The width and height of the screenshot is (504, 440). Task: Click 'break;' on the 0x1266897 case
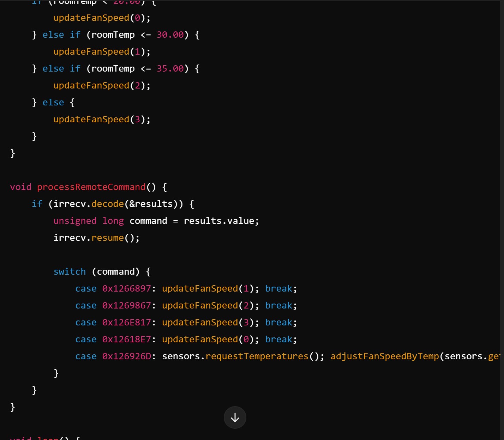tap(281, 288)
